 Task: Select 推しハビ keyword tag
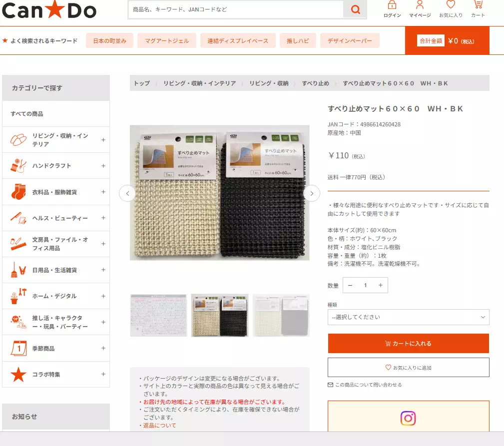298,41
